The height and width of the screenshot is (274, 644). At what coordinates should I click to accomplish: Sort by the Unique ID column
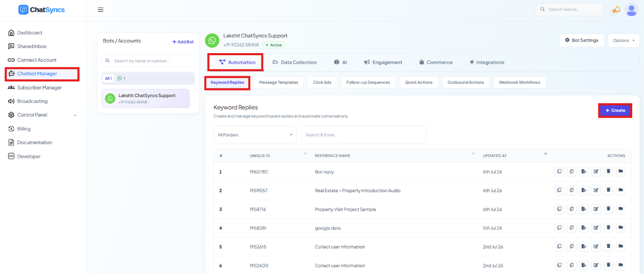tap(279, 155)
